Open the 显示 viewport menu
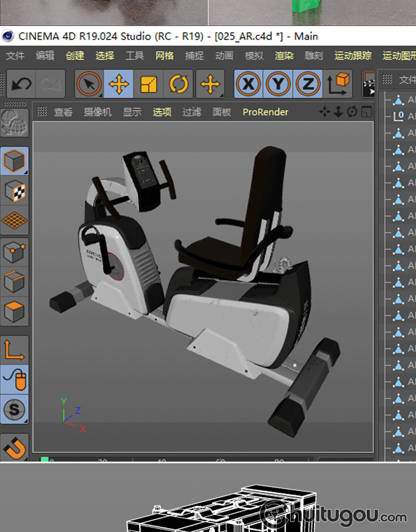Image resolution: width=416 pixels, height=532 pixels. coord(132,112)
